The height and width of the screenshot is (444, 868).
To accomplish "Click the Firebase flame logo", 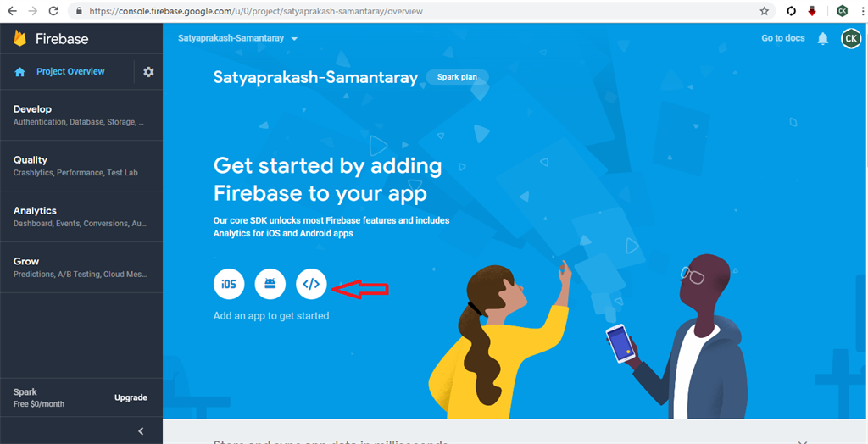I will pyautogui.click(x=20, y=38).
